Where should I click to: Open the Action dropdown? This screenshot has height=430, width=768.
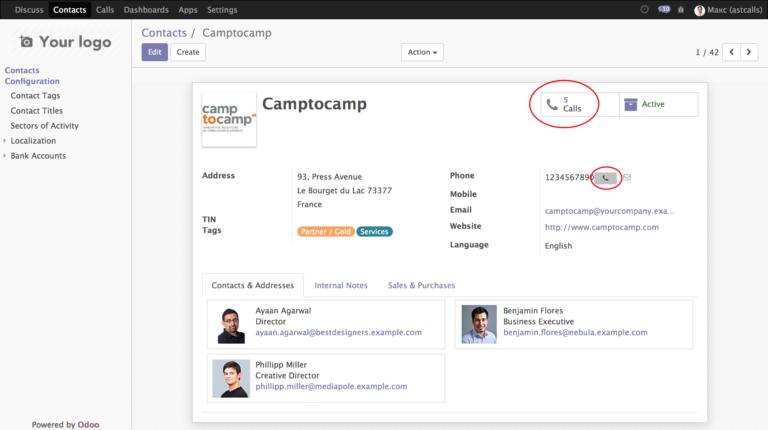tap(422, 52)
